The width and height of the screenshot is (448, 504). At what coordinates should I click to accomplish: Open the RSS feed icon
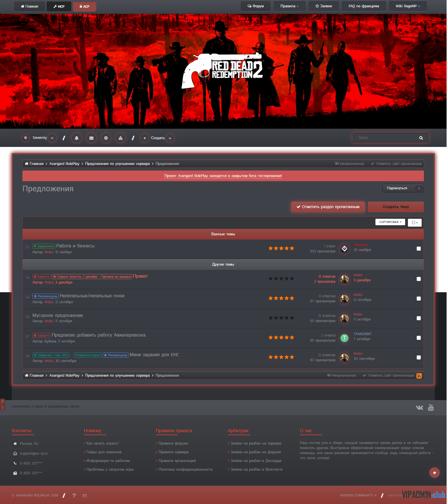(x=419, y=376)
